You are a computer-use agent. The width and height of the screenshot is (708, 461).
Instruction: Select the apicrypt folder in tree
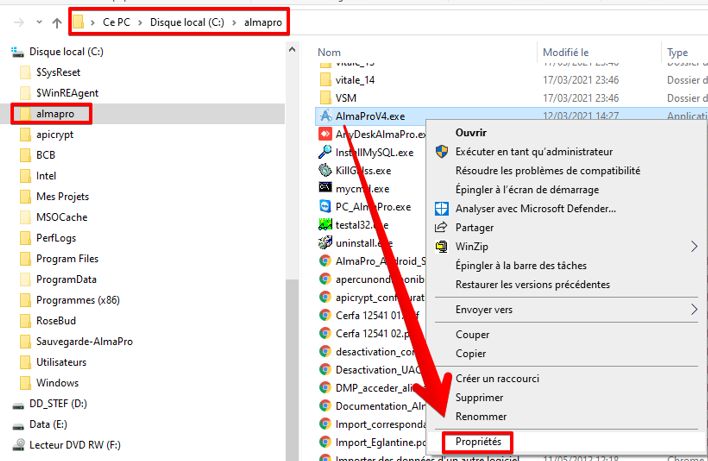click(x=55, y=135)
